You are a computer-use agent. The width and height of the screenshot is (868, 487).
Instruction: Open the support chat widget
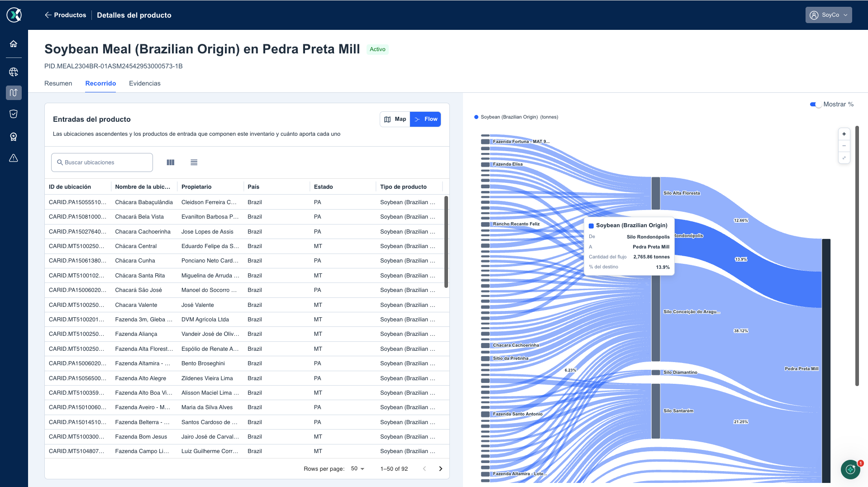click(x=850, y=469)
